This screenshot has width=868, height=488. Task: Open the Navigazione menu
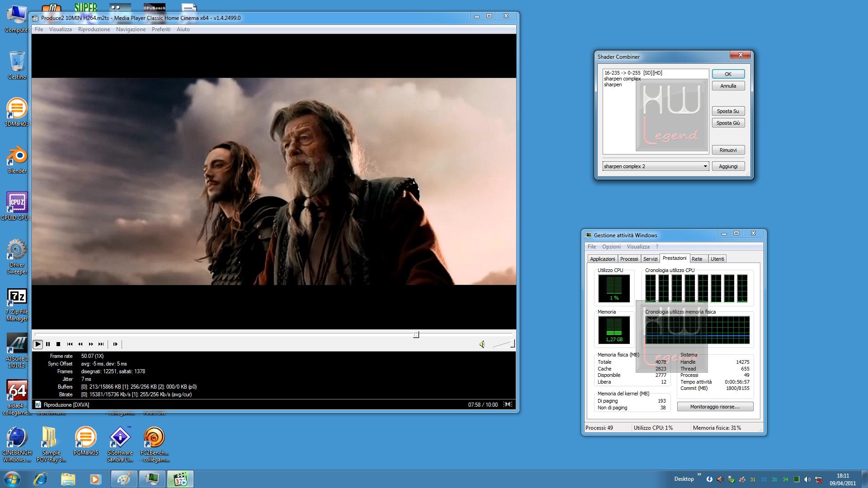(x=131, y=29)
